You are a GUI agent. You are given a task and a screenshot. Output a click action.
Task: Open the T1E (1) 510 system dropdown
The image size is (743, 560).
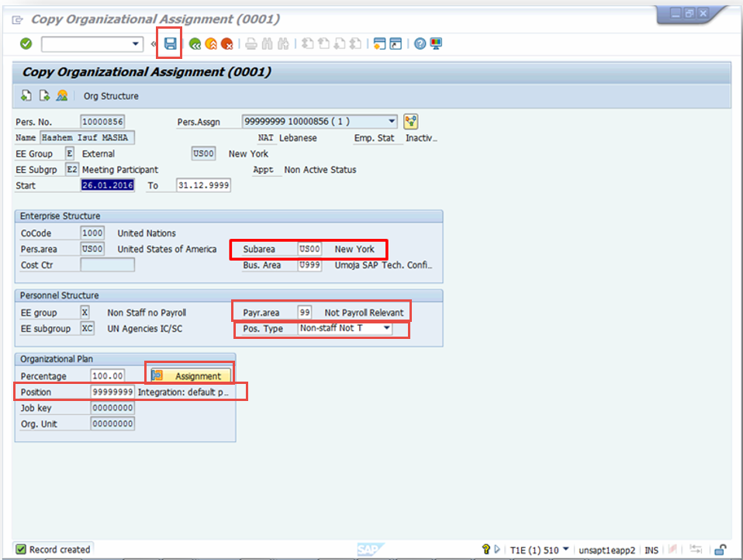click(565, 550)
